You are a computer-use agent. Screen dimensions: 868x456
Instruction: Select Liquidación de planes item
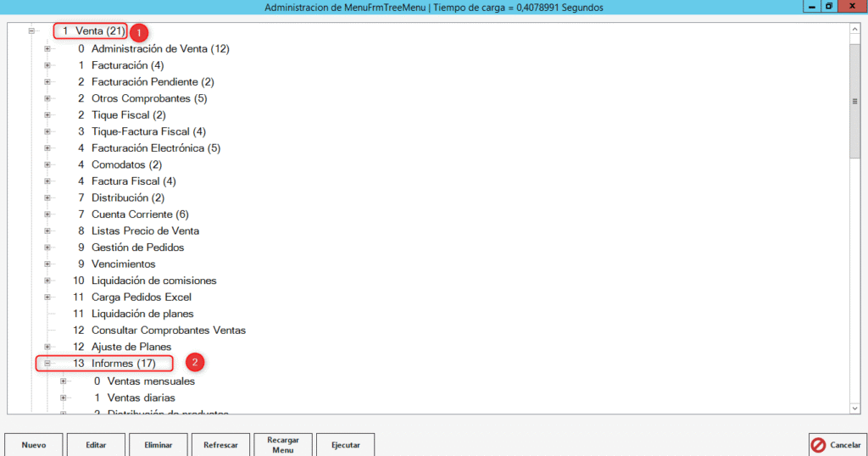[142, 314]
